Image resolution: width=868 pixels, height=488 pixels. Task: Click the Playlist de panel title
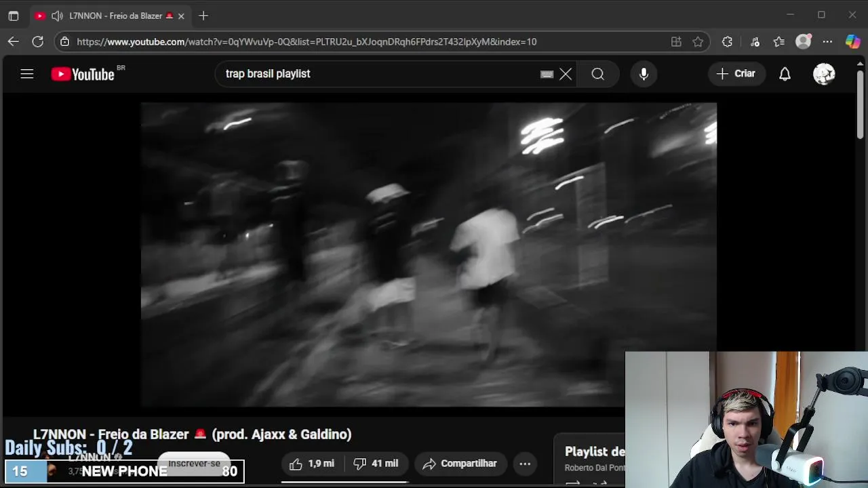click(595, 451)
